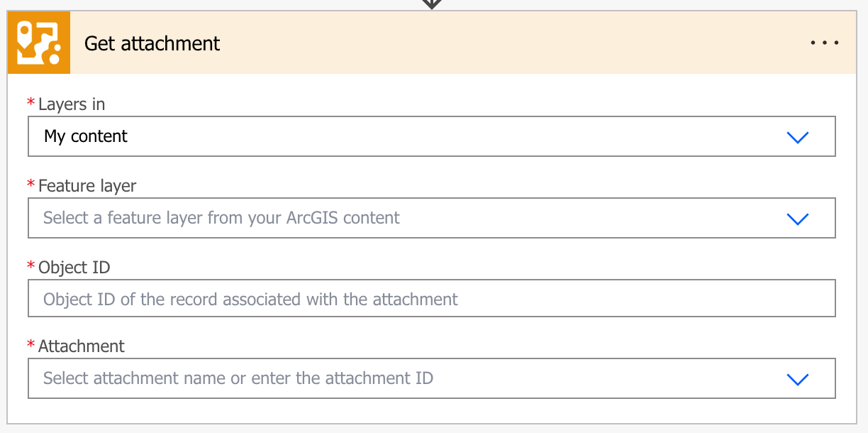The image size is (868, 433).
Task: Click the 'Feature layer' field label
Action: [87, 186]
